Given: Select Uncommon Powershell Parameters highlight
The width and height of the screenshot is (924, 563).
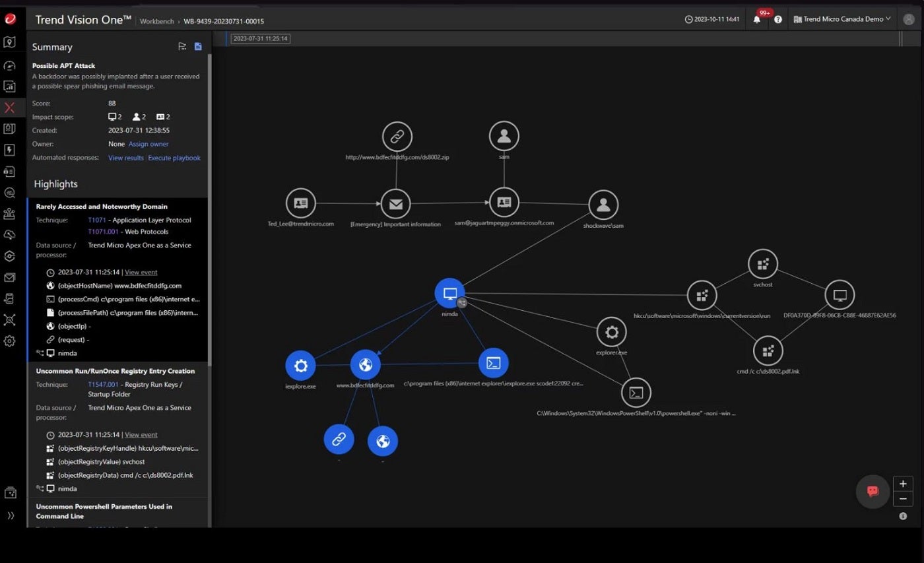Looking at the screenshot, I should (x=104, y=511).
